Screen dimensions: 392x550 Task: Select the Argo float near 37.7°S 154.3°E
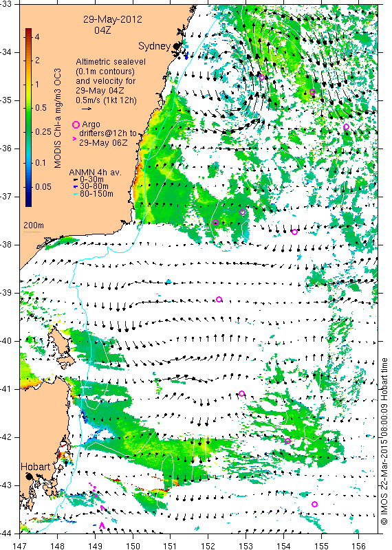click(x=295, y=232)
